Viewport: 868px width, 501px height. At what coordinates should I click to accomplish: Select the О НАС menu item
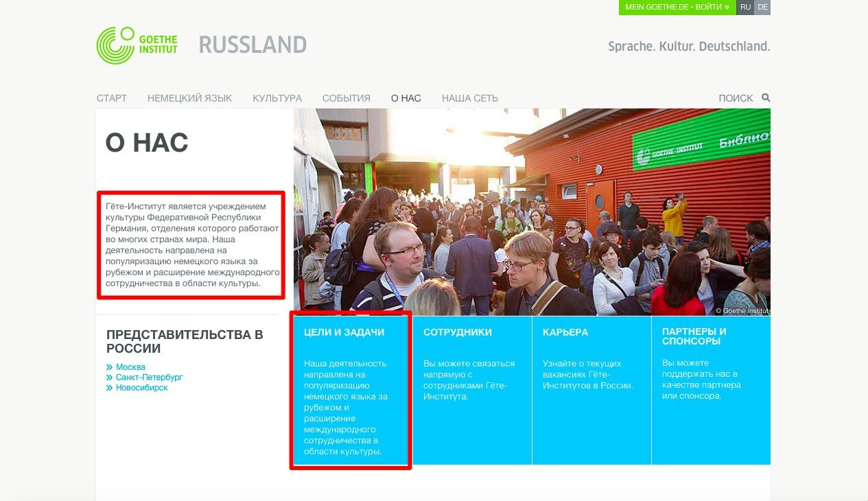(x=406, y=98)
